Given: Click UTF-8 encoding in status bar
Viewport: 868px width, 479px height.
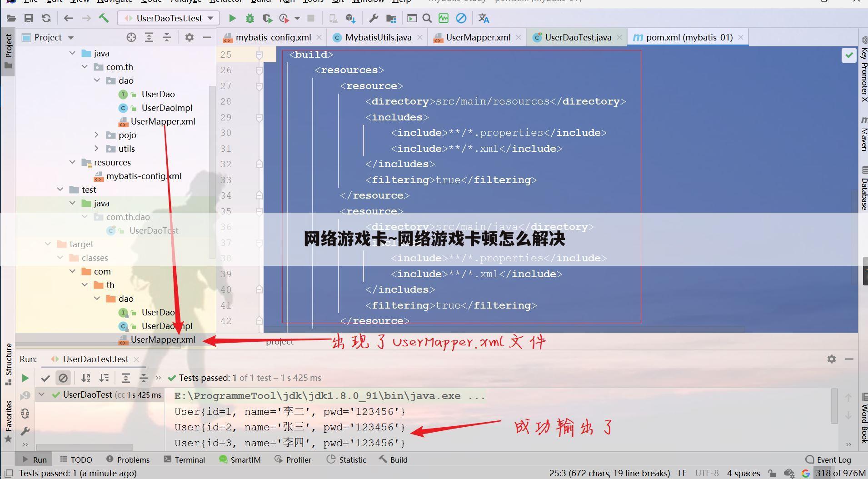Looking at the screenshot, I should (x=707, y=473).
